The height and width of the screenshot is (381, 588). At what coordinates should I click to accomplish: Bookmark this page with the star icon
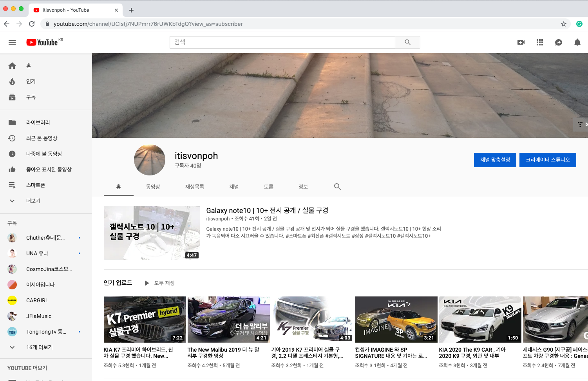coord(564,24)
